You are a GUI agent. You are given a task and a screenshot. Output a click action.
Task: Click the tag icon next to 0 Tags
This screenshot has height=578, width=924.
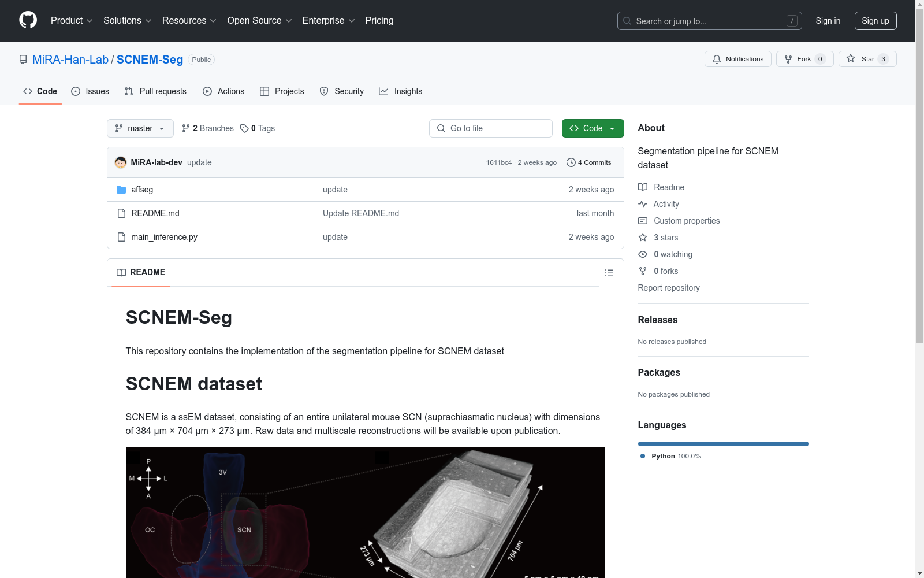point(244,128)
